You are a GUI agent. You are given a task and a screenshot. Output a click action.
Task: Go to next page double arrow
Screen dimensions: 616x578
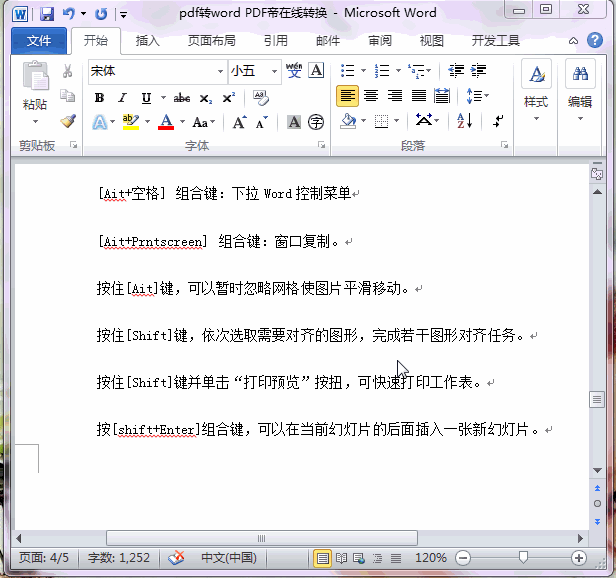[597, 521]
